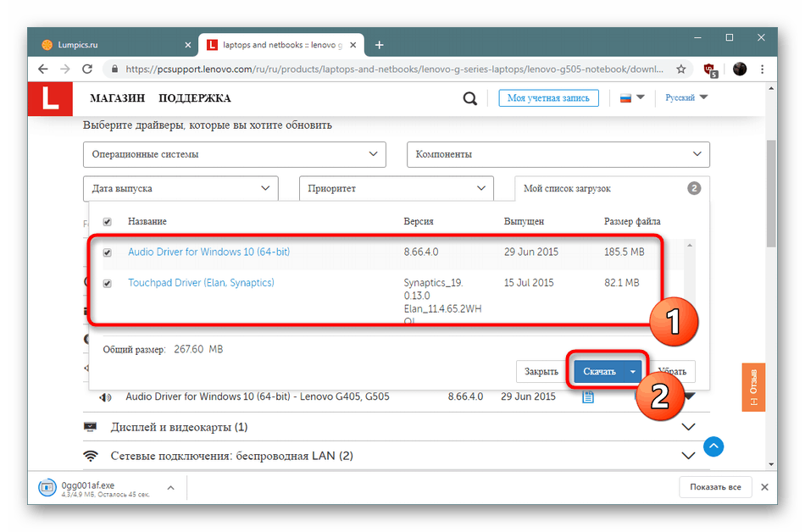Open readme document icon for Audio Driver
The width and height of the screenshot is (805, 532).
[x=588, y=397]
